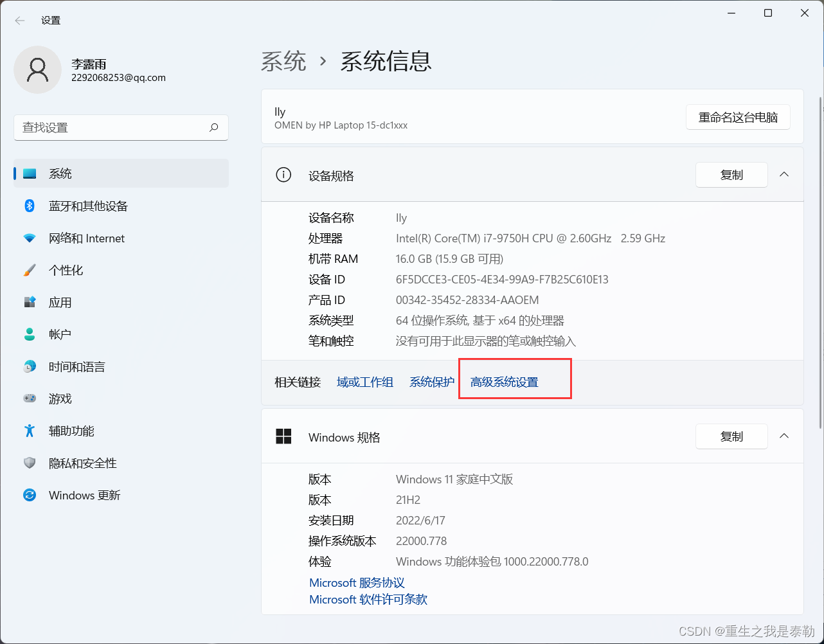
Task: Open Windows 更新 page
Action: pyautogui.click(x=121, y=495)
